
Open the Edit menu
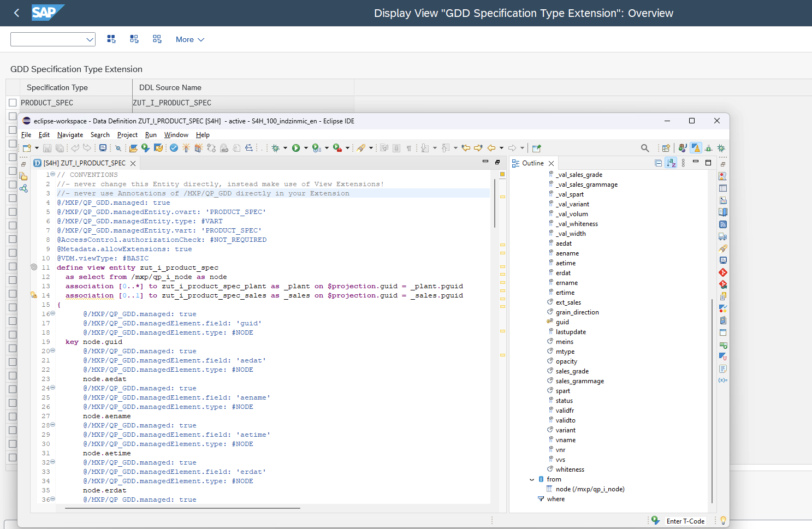44,135
